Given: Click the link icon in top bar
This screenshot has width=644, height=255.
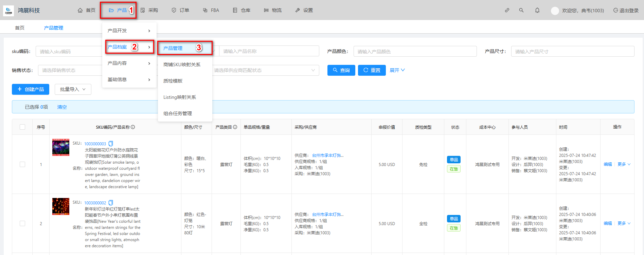Looking at the screenshot, I should pyautogui.click(x=507, y=10).
